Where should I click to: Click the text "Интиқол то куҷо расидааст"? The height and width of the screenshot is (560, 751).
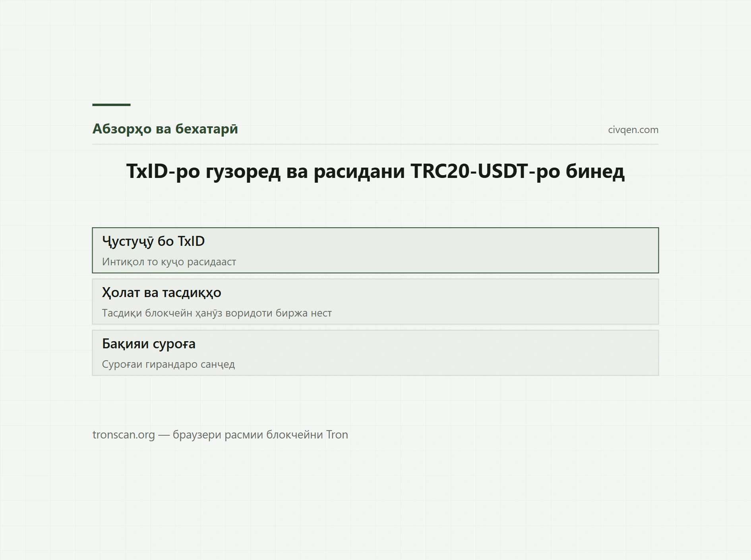point(169,262)
